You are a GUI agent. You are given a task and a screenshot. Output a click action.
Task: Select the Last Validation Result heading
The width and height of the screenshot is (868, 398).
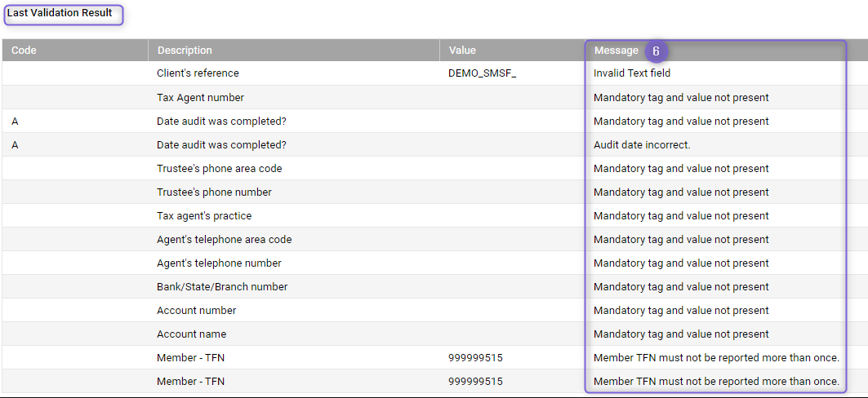[60, 13]
